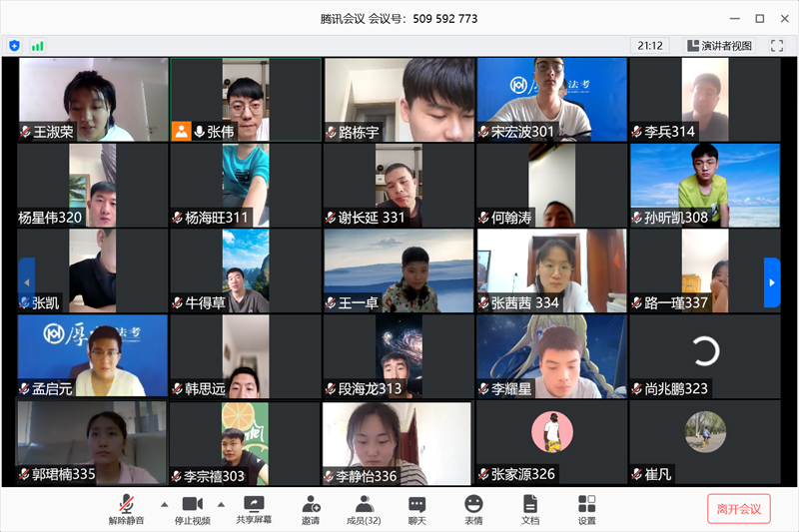Open video options arrow beside 停止视频
This screenshot has width=799, height=532.
click(x=221, y=504)
